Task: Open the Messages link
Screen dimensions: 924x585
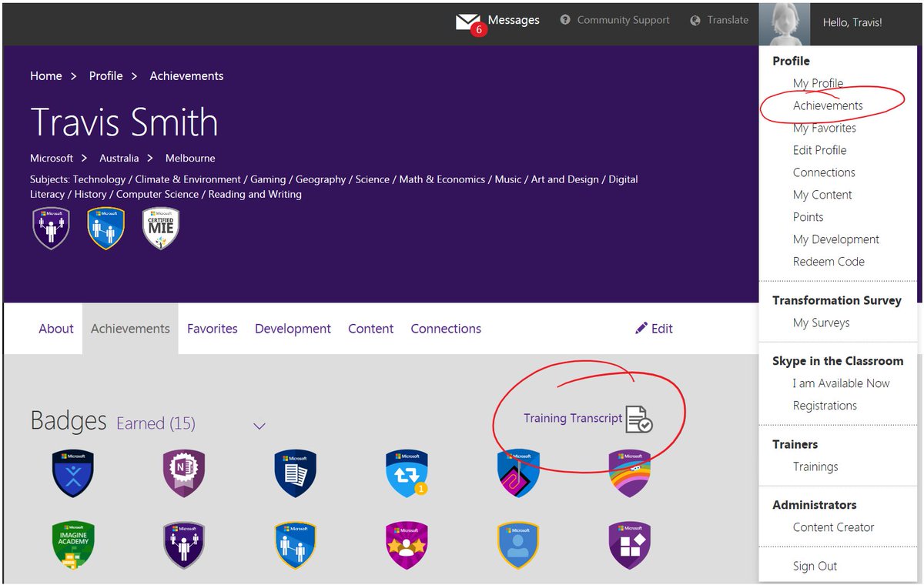Action: tap(514, 20)
